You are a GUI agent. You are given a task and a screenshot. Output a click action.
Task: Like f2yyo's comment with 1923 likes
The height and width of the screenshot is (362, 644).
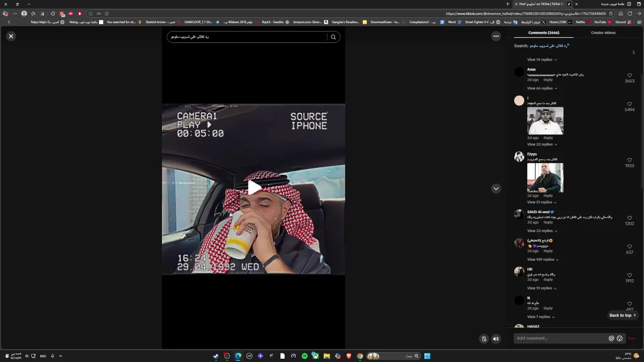(629, 160)
